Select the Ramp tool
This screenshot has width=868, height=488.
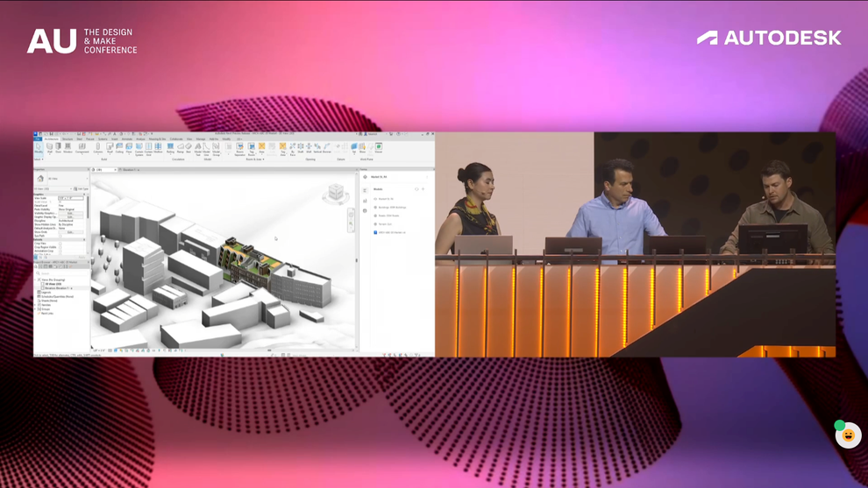pos(180,148)
